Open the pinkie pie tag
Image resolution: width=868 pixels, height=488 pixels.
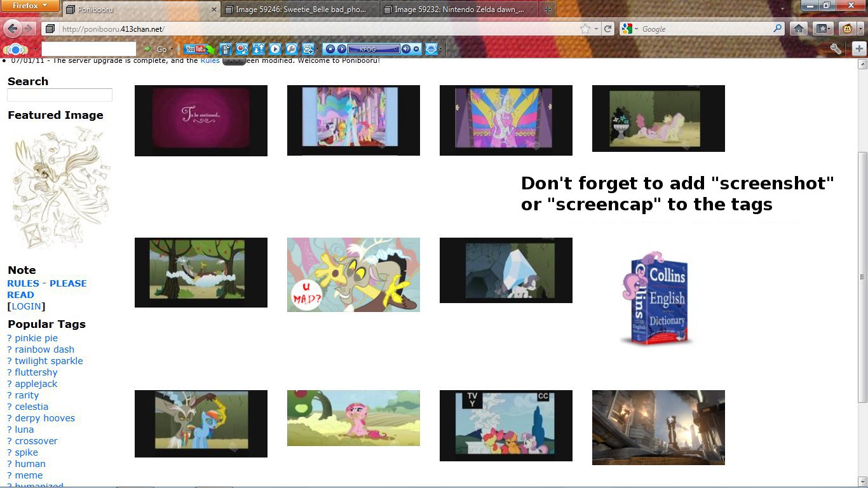(36, 338)
